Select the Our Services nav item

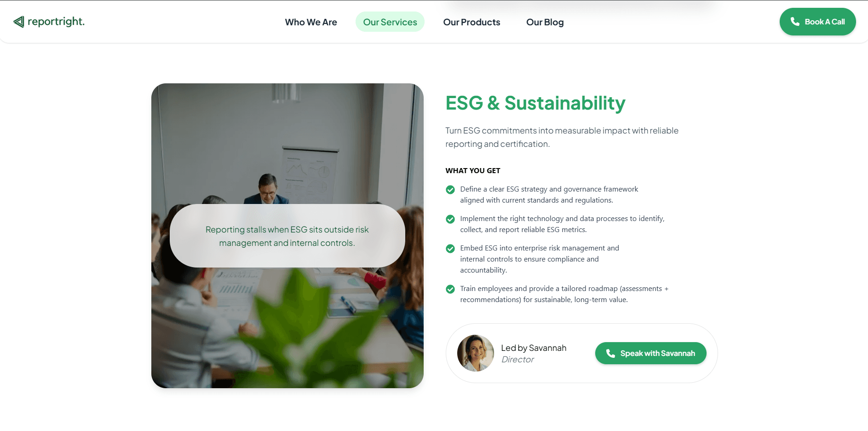pyautogui.click(x=390, y=22)
